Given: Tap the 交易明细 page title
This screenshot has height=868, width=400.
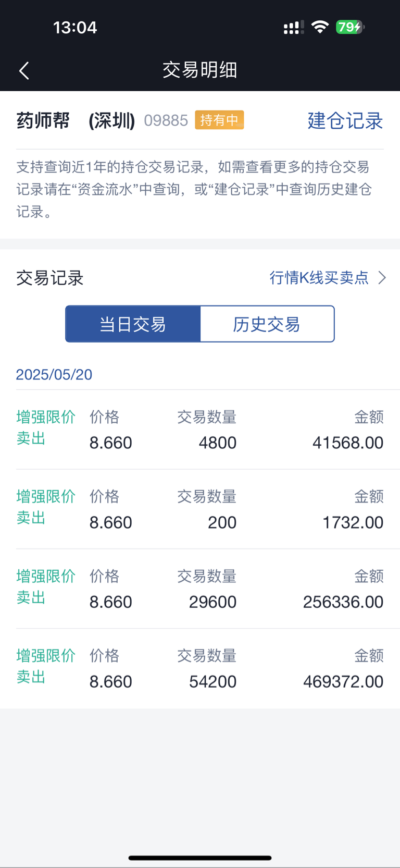Looking at the screenshot, I should point(200,70).
